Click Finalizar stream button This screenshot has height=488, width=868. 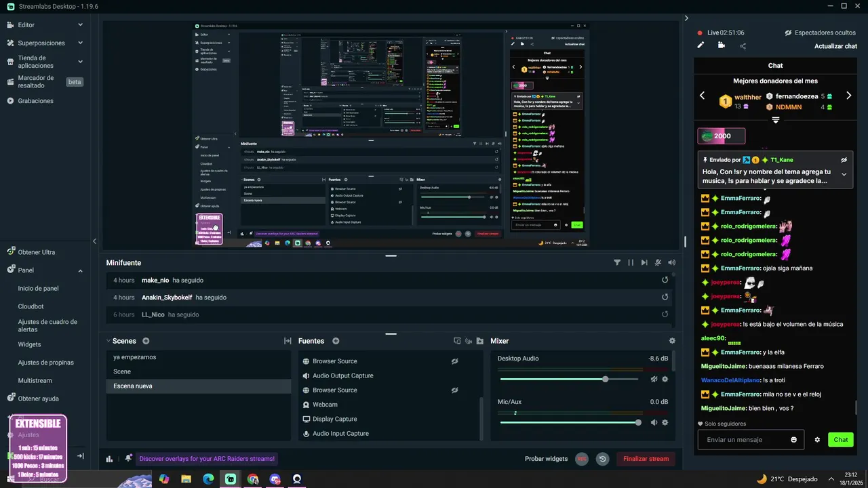point(646,459)
